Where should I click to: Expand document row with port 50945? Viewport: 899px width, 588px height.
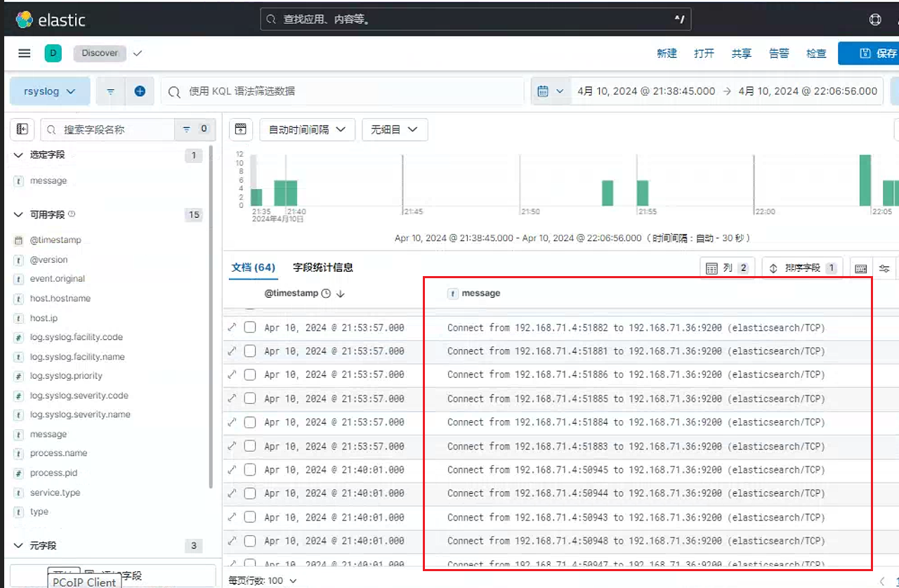pyautogui.click(x=232, y=469)
